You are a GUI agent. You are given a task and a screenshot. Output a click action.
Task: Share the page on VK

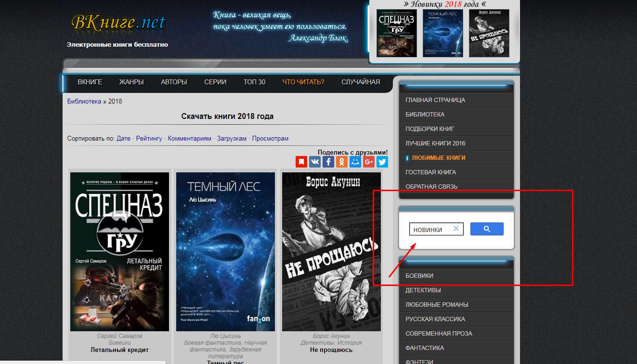tap(315, 162)
